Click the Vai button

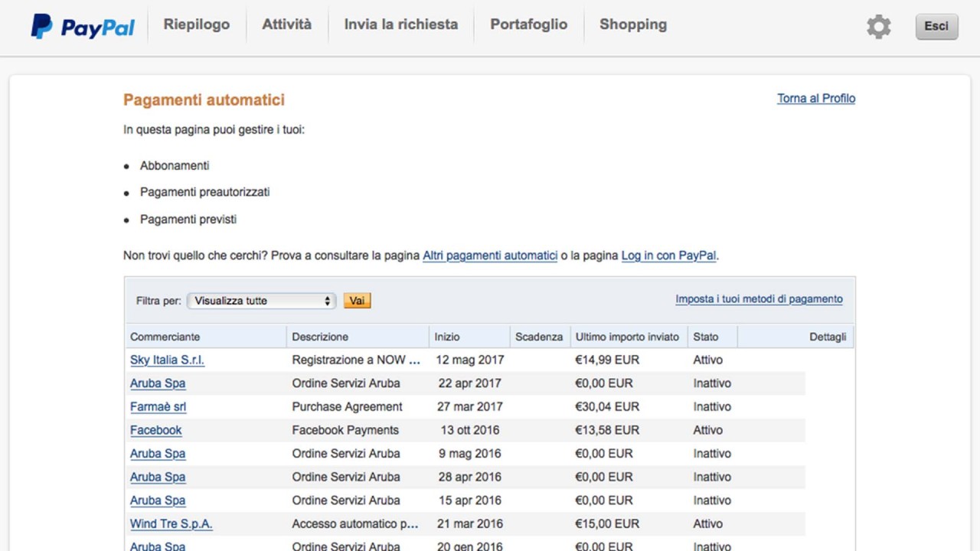click(x=357, y=301)
